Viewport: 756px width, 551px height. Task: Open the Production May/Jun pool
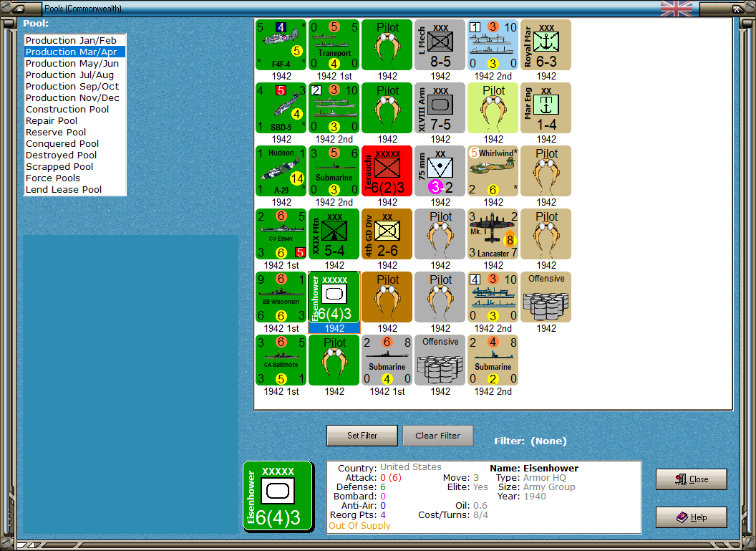click(74, 63)
